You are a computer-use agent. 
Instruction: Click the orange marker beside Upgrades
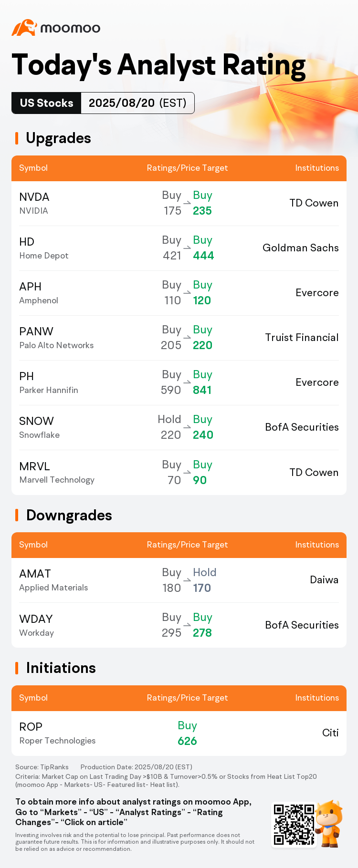pos(17,138)
